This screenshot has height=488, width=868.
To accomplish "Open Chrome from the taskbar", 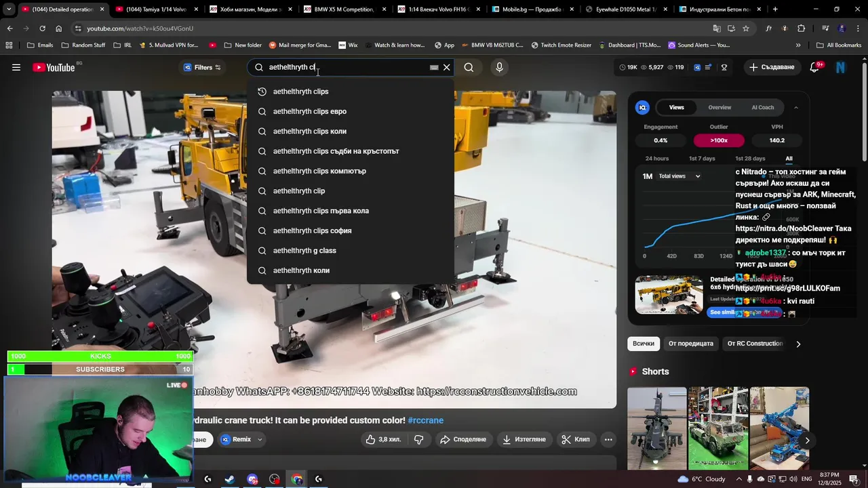I will click(297, 479).
